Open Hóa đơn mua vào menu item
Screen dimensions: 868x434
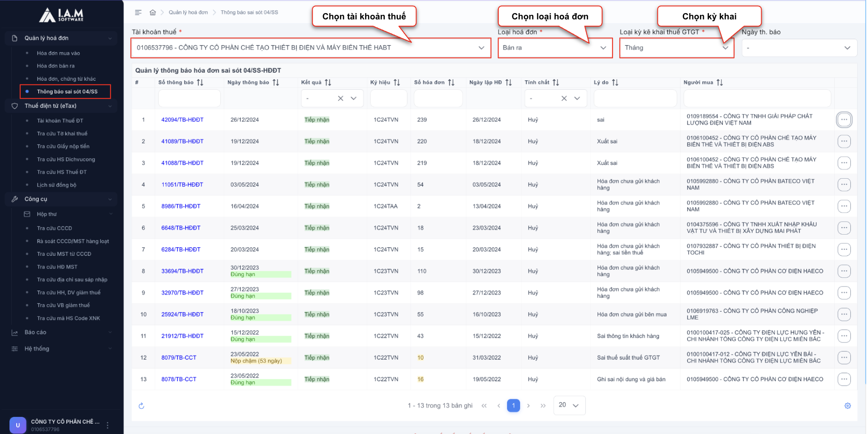tap(58, 53)
